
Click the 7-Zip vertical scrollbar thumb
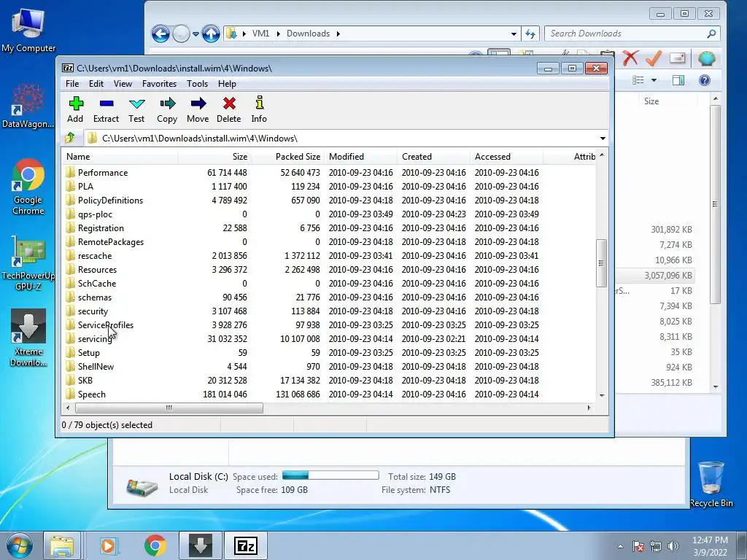click(x=602, y=262)
